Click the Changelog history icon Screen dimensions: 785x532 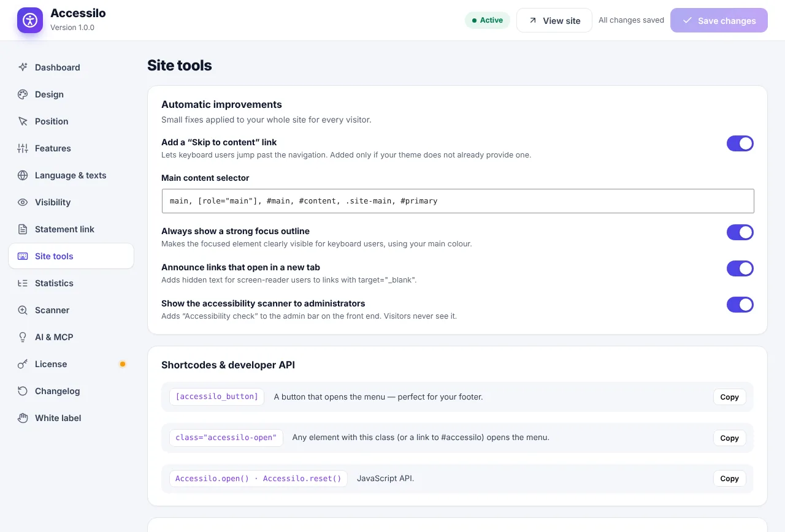coord(23,391)
